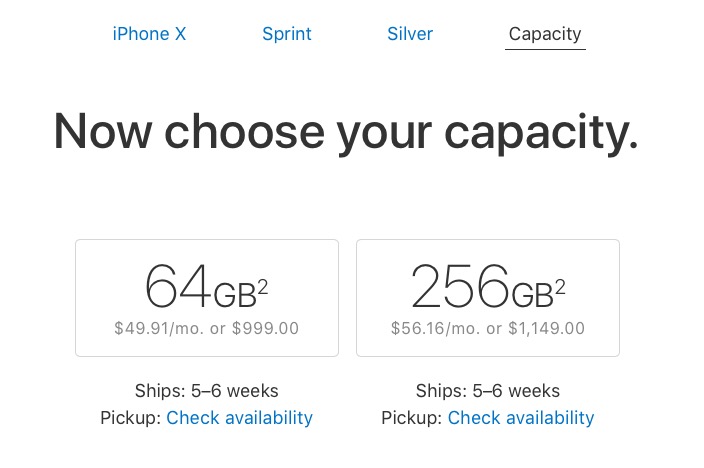Viewport: 704px width, 468px height.
Task: Check pickup availability for 256GB model
Action: (521, 418)
